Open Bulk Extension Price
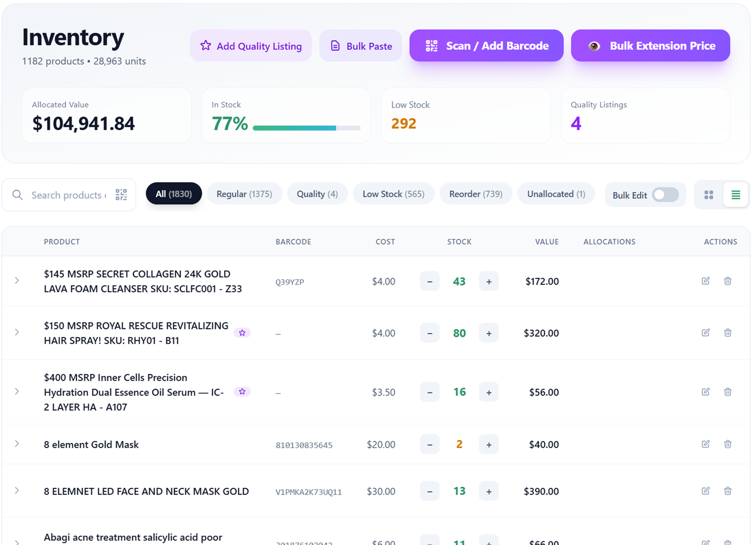The height and width of the screenshot is (545, 756). pos(650,46)
